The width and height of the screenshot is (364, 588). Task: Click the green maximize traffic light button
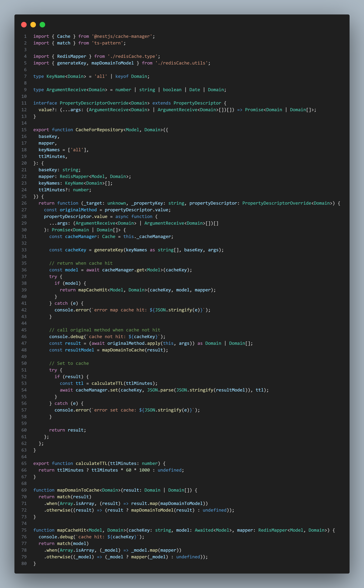42,25
